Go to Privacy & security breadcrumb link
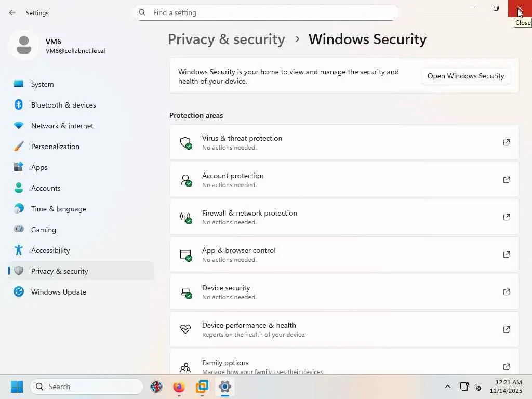Image resolution: width=532 pixels, height=399 pixels. pos(227,39)
